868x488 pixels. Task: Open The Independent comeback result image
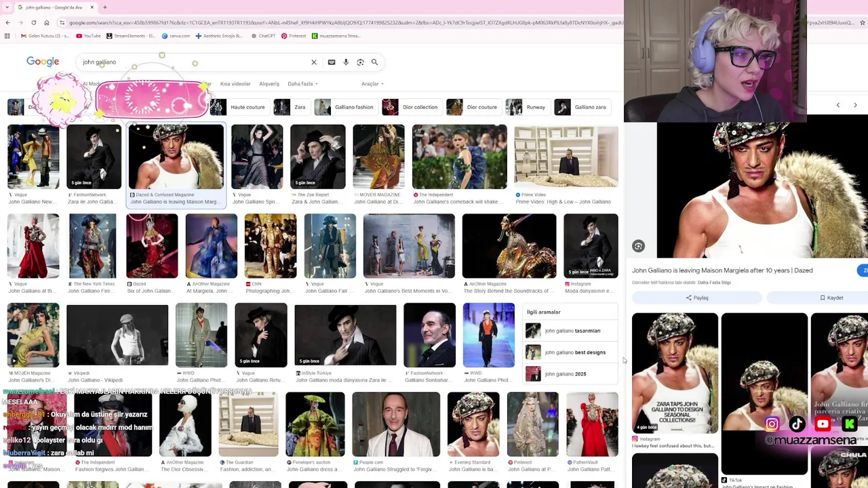460,157
